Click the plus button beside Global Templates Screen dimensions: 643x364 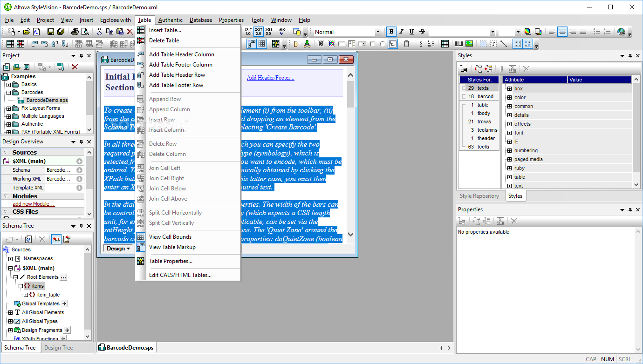[65, 303]
